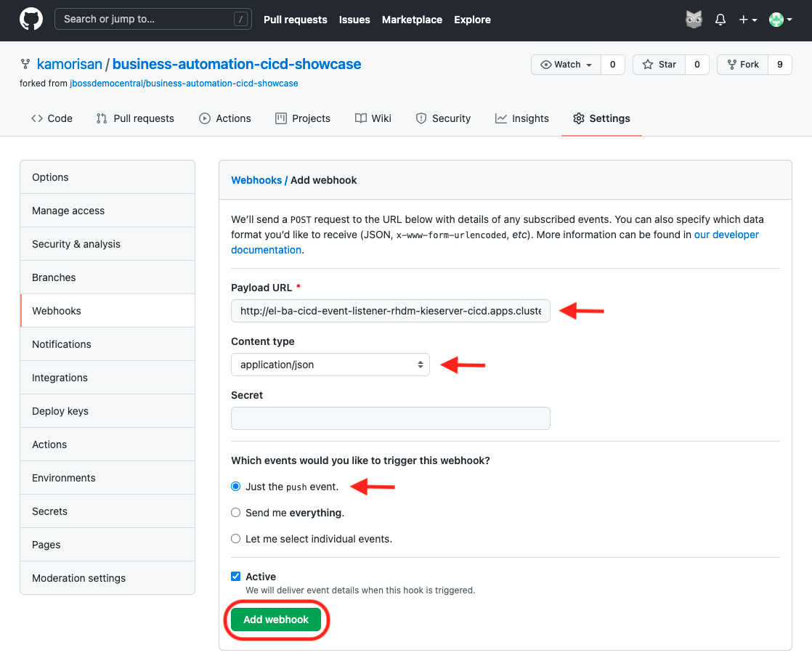Click the Actions play-circle icon
Screen dimensions: 812x658
coord(205,118)
